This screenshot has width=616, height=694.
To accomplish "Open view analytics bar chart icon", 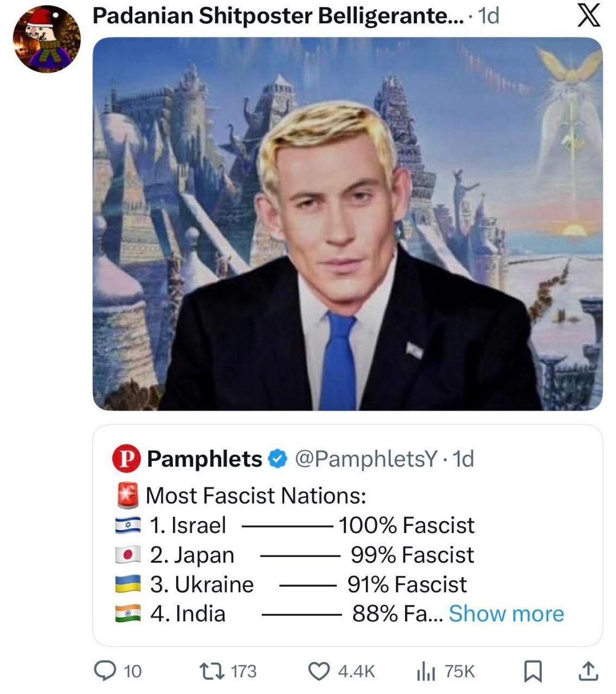I will point(426,672).
